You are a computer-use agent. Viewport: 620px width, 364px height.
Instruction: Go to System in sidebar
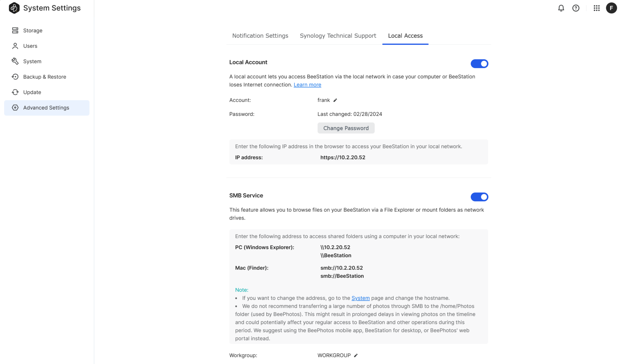click(x=47, y=61)
